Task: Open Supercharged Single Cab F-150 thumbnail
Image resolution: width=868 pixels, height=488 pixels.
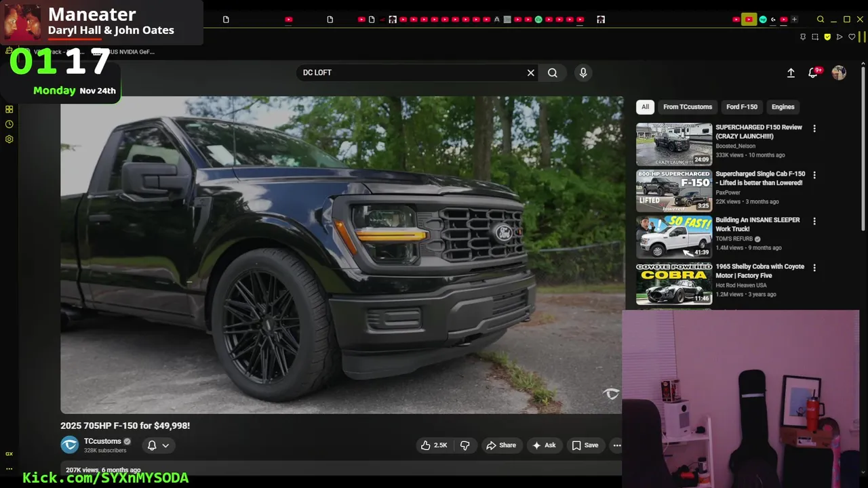Action: pos(674,190)
